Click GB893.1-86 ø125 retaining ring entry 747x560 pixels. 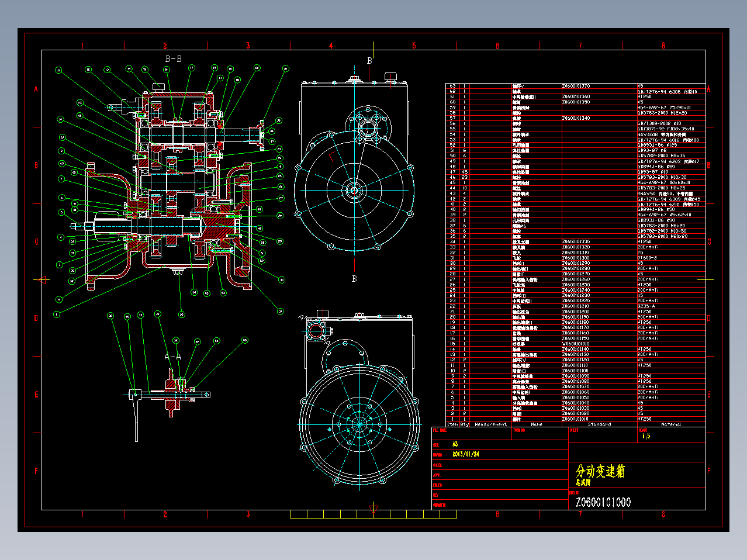click(657, 145)
